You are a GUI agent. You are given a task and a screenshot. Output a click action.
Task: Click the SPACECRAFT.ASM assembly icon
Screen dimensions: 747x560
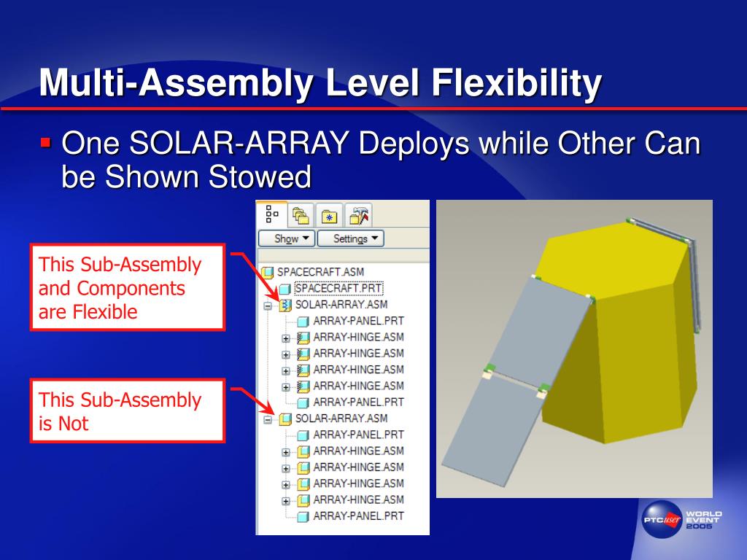(x=268, y=273)
